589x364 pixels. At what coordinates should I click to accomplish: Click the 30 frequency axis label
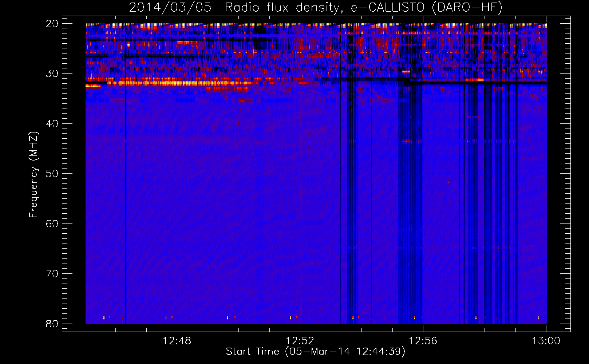click(52, 74)
